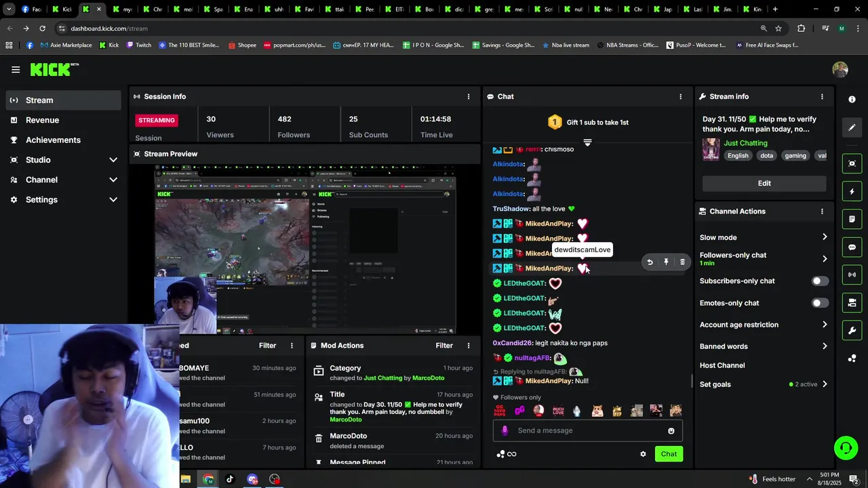This screenshot has height=488, width=868.
Task: Open Filter in activity feed panel
Action: point(267,346)
